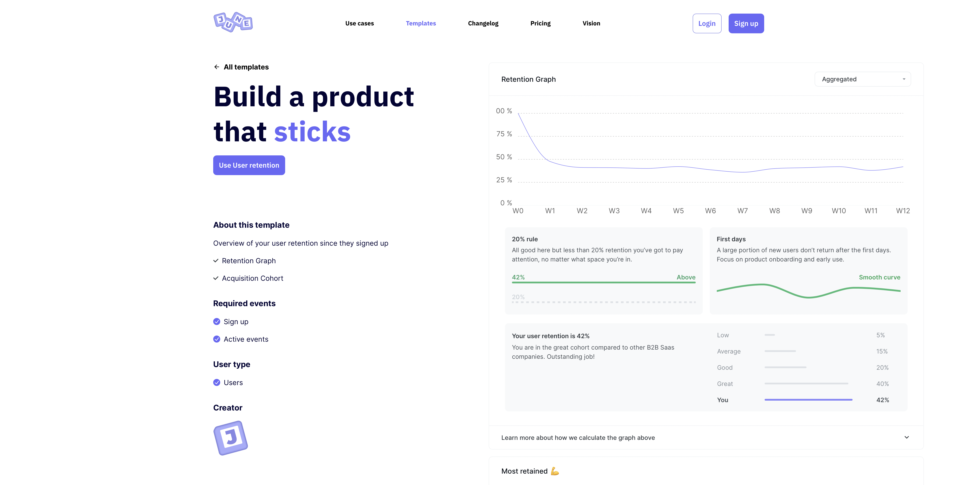Go to the Pricing nav item

540,23
